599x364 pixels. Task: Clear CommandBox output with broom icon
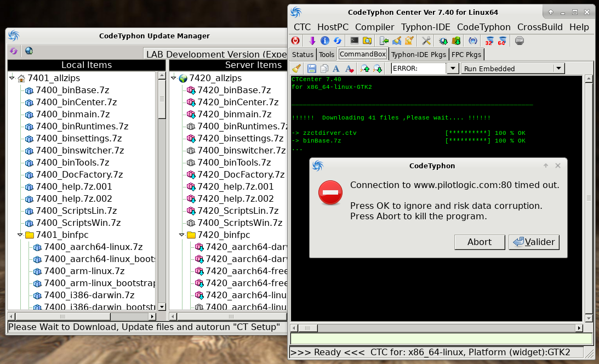point(296,69)
